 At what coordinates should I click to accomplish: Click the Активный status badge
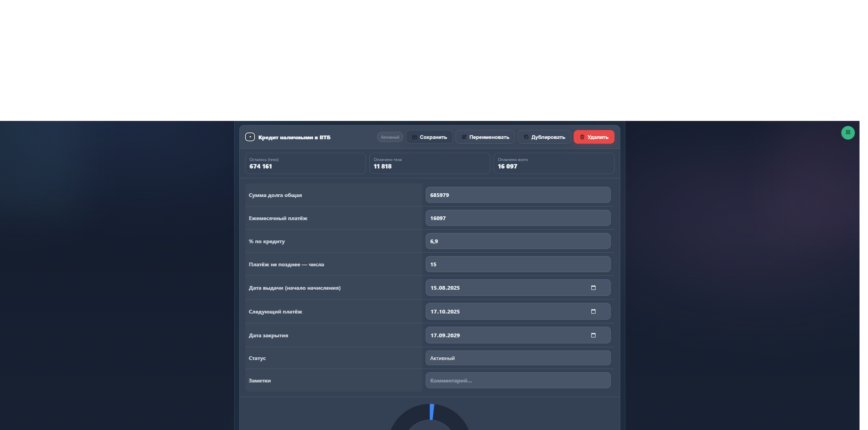[390, 137]
